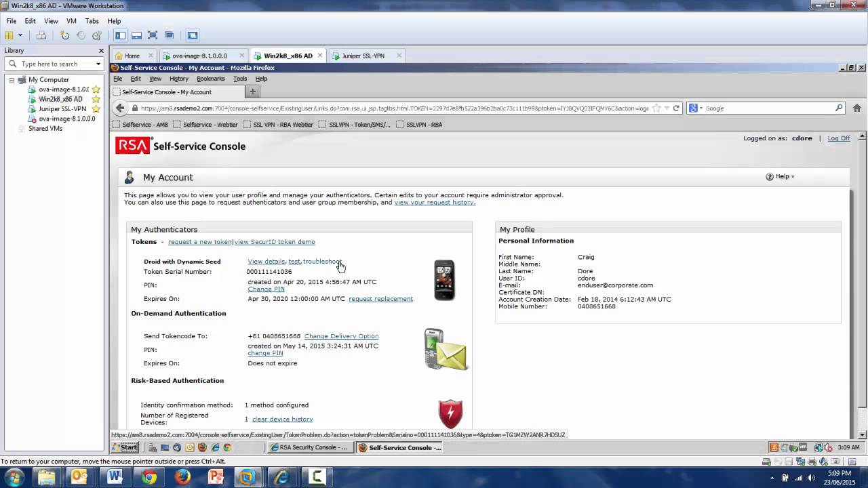The image size is (868, 488).
Task: Select Juniper SSL-VPN in the library tree
Action: pyautogui.click(x=62, y=108)
